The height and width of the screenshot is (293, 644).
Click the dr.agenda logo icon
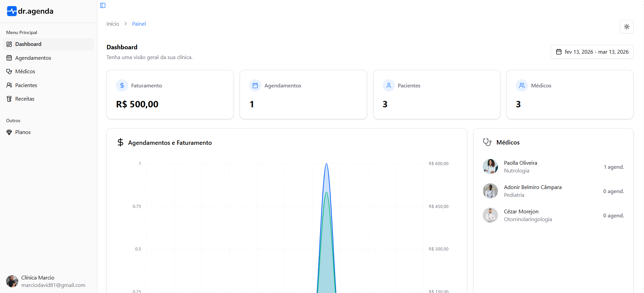click(12, 11)
